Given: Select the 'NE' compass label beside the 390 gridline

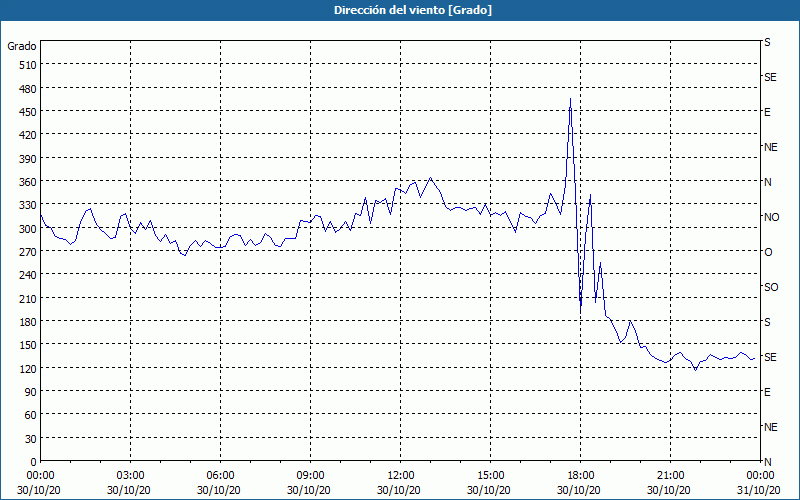Looking at the screenshot, I should coord(771,147).
